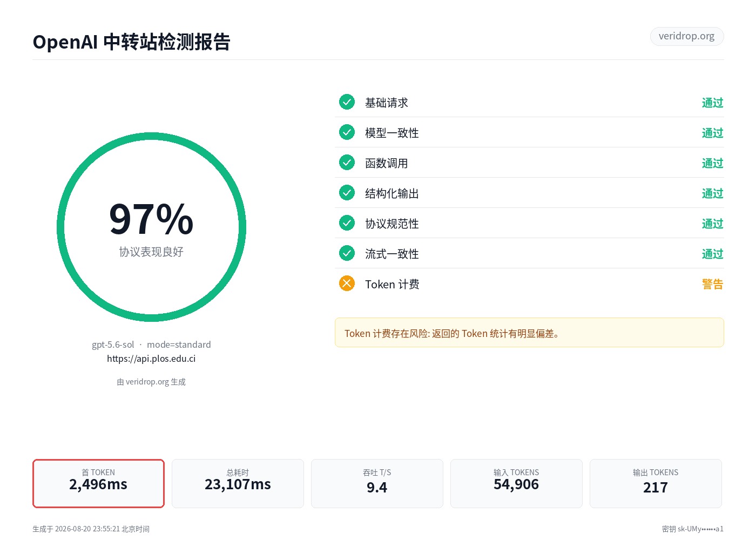The image size is (756, 540).
Task: Click the yellow Token 计费存在风险 warning banner
Action: (529, 333)
